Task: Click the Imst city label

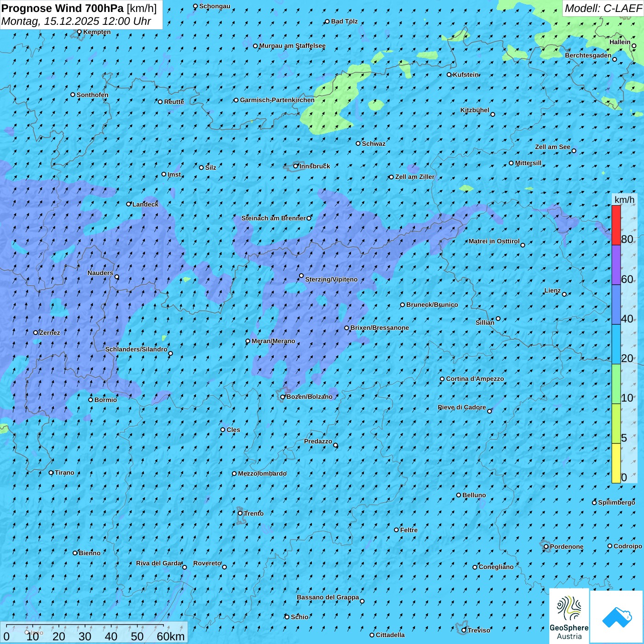Action: (174, 174)
